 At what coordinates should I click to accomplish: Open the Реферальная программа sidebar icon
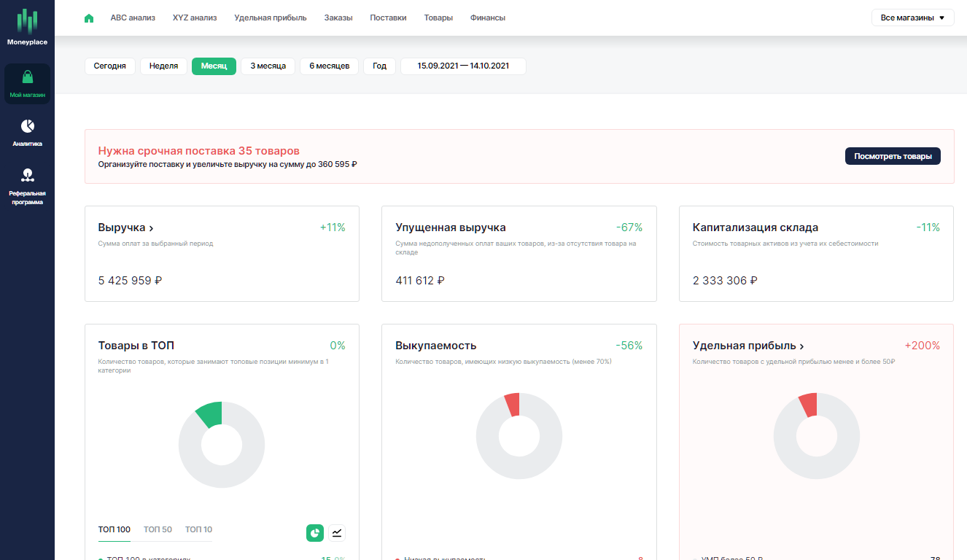[x=27, y=175]
